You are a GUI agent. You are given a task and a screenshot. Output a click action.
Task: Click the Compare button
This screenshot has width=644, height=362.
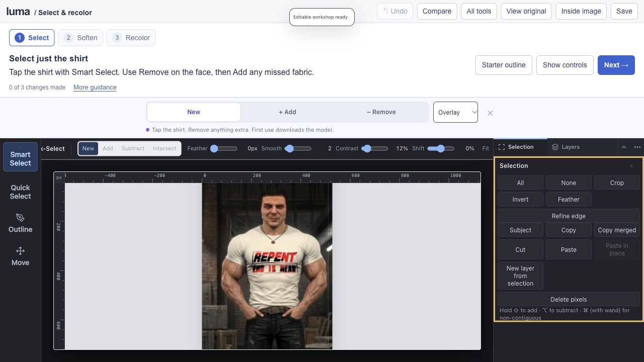[437, 11]
